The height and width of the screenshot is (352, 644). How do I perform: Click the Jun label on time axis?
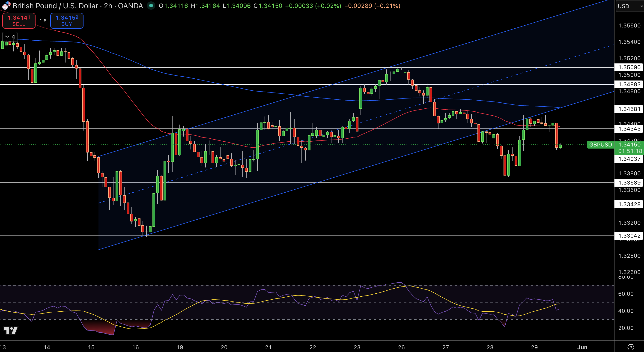point(582,347)
